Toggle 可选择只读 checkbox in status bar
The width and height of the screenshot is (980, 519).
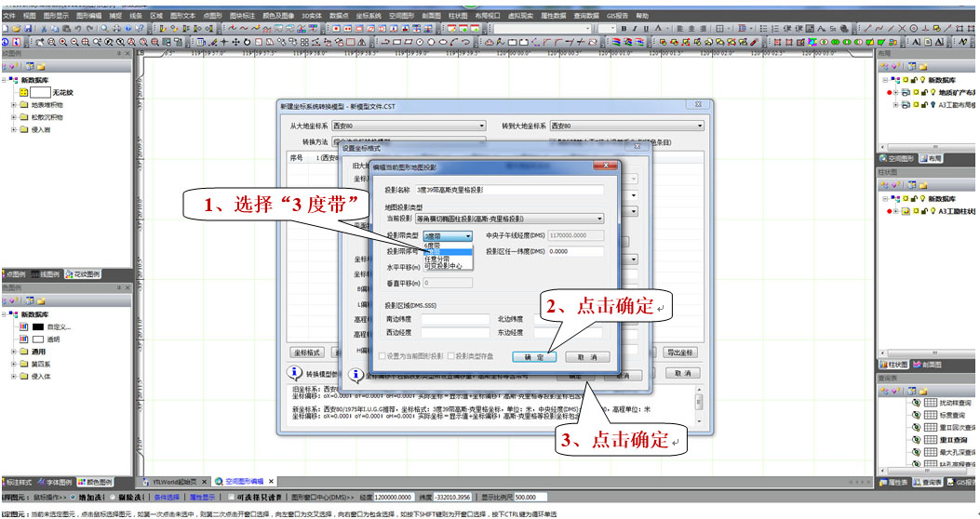[x=231, y=497]
